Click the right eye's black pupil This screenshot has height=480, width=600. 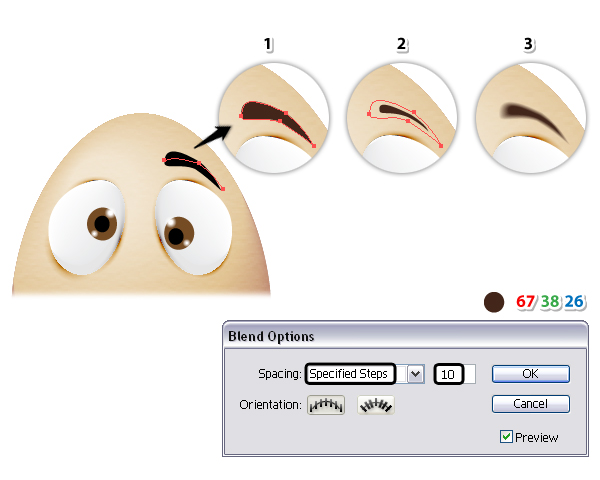coord(176,236)
